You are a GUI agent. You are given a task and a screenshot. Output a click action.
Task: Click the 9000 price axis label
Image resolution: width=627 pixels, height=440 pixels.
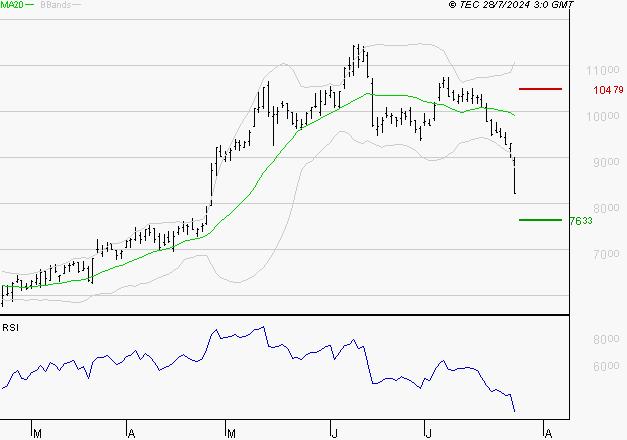606,162
